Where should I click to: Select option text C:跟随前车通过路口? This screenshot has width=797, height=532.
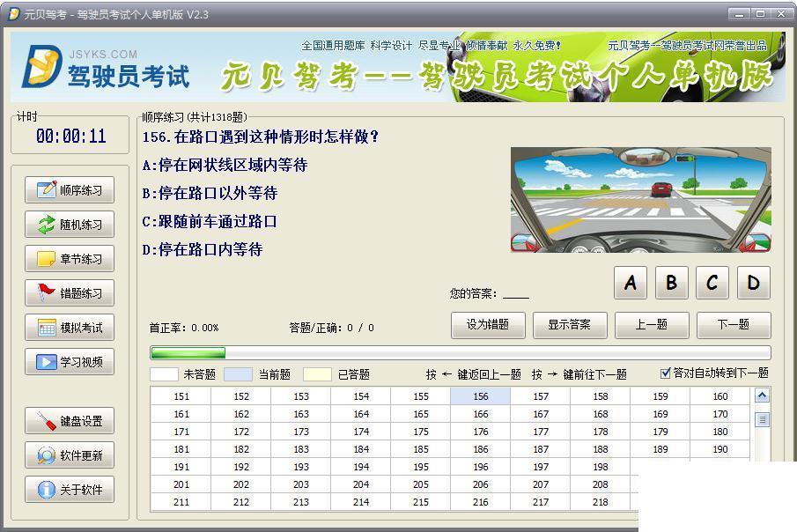click(x=210, y=221)
